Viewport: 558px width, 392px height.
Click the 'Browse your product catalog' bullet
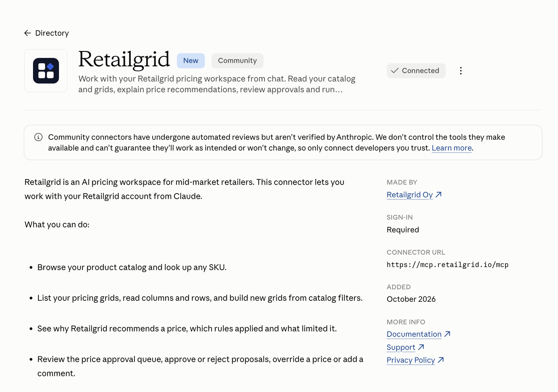[x=132, y=267]
